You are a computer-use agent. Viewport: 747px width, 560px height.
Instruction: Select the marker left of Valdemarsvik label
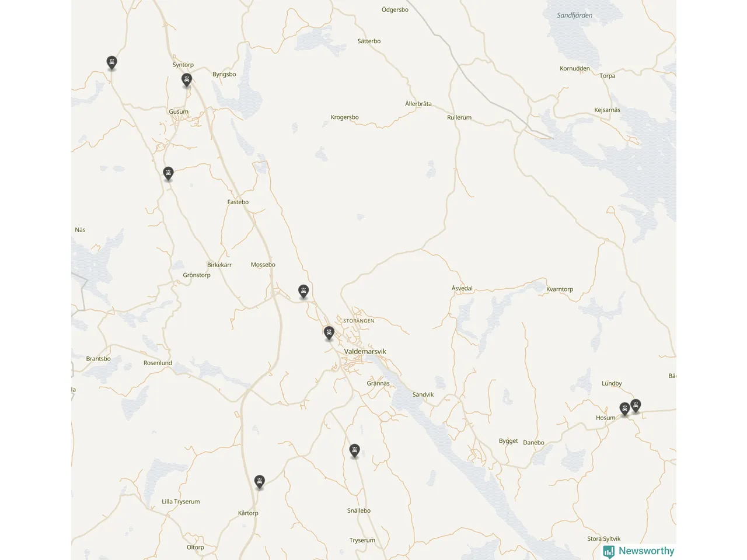(x=329, y=333)
